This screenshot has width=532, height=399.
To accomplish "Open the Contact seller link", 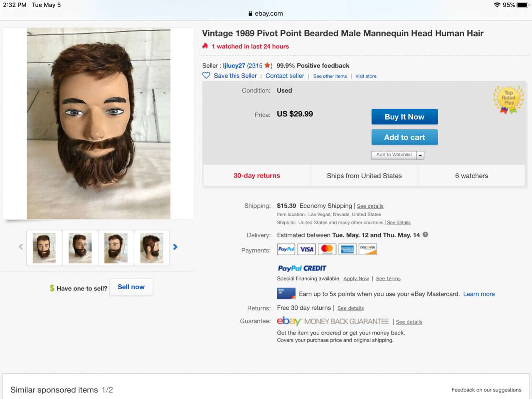I will 285,76.
